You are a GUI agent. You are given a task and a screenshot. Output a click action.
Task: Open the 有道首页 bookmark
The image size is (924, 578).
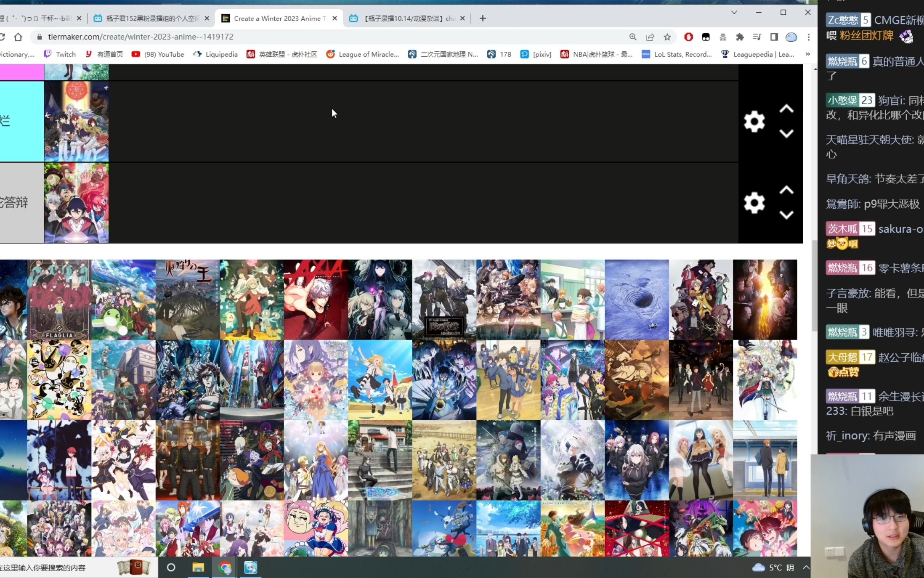coord(104,54)
